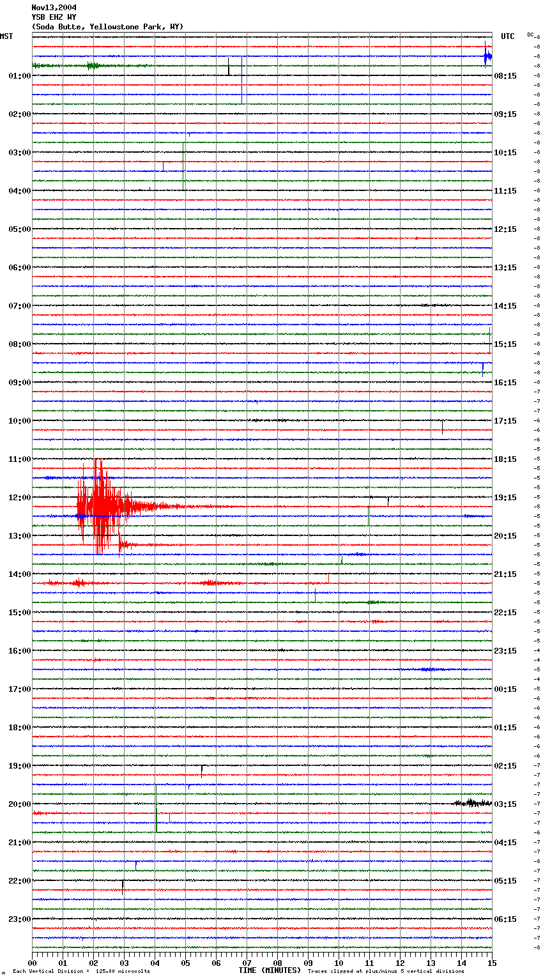The width and height of the screenshot is (543, 980).
Task: Click the DC column header
Action: (530, 34)
